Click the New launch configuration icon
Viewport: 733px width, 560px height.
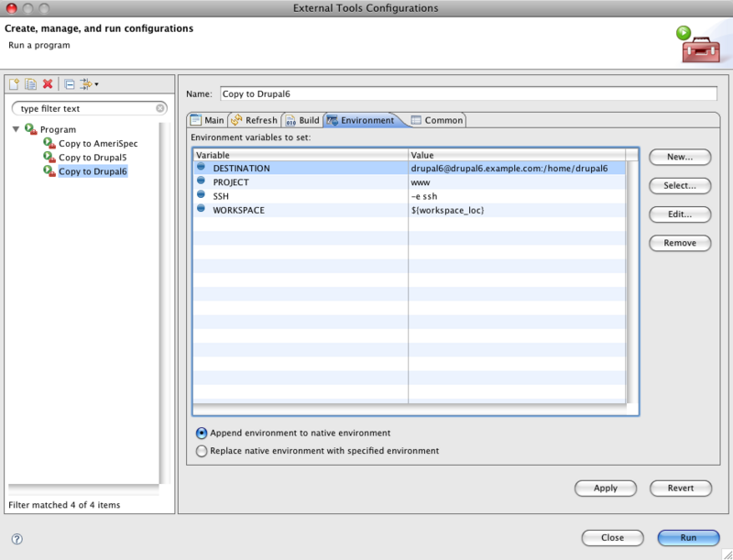point(15,84)
